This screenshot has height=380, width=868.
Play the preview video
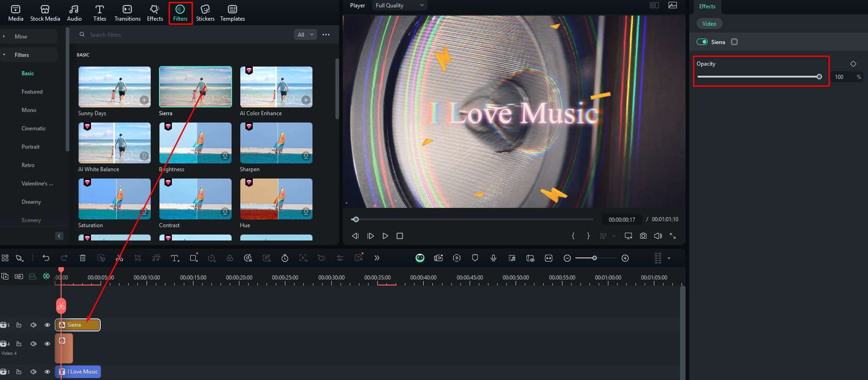[385, 236]
